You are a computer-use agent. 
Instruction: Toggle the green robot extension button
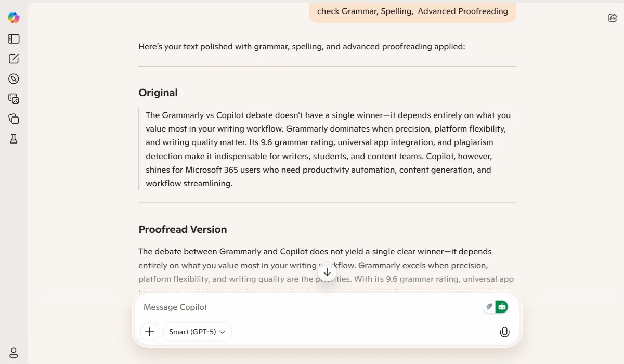pyautogui.click(x=502, y=307)
